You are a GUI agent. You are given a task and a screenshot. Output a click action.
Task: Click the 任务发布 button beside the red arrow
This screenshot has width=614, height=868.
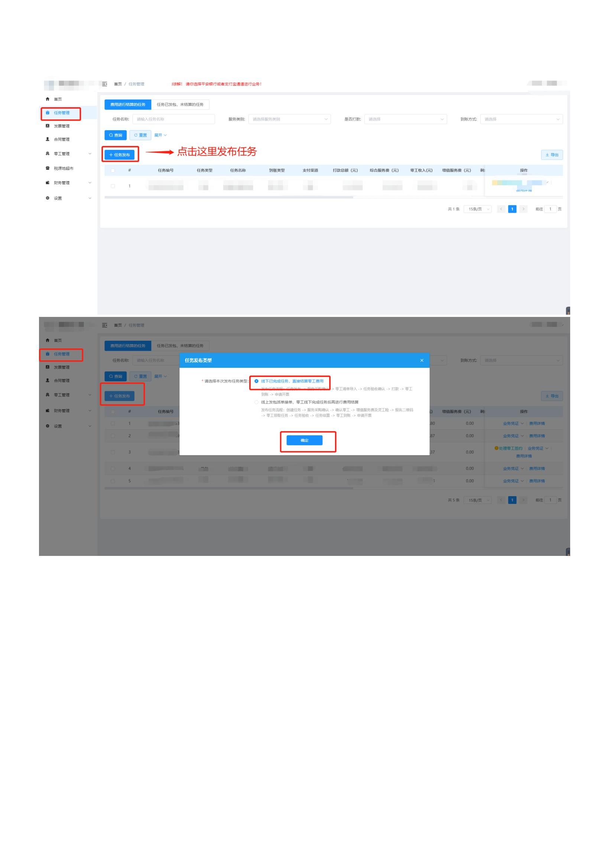coord(120,155)
